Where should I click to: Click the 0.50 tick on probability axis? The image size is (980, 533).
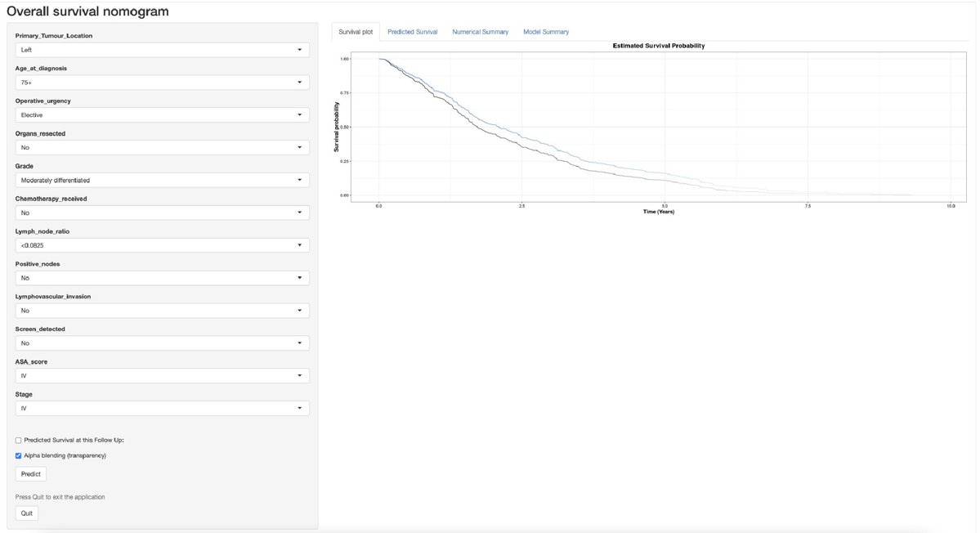[x=344, y=128]
